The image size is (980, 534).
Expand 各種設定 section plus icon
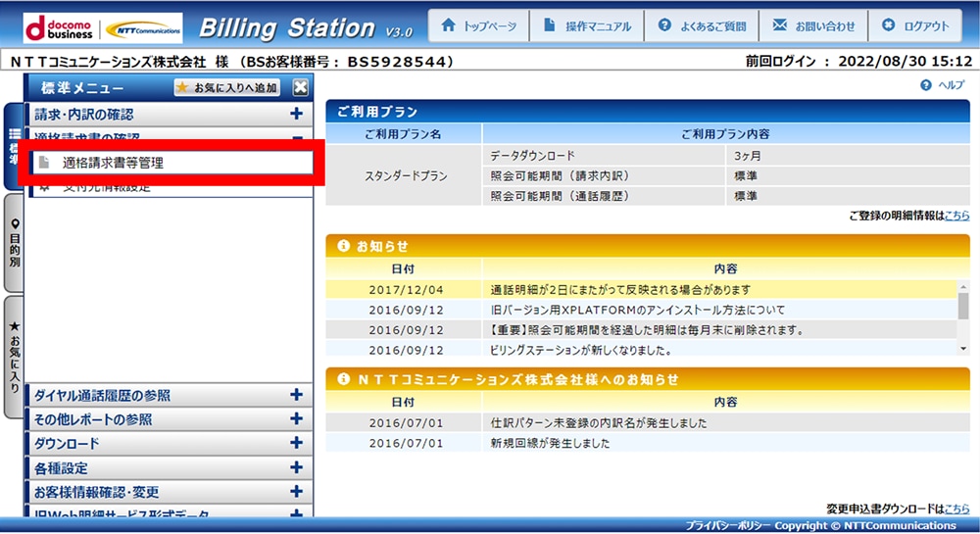click(x=296, y=467)
